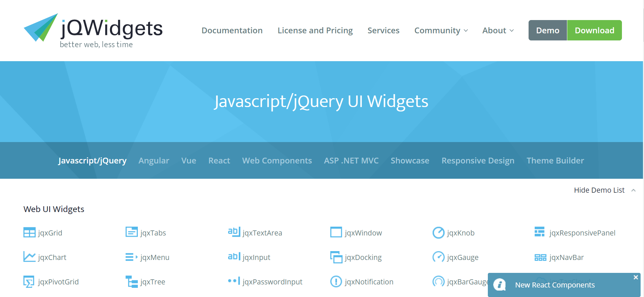Click the jqxPivotGrid sigma icon

[29, 282]
